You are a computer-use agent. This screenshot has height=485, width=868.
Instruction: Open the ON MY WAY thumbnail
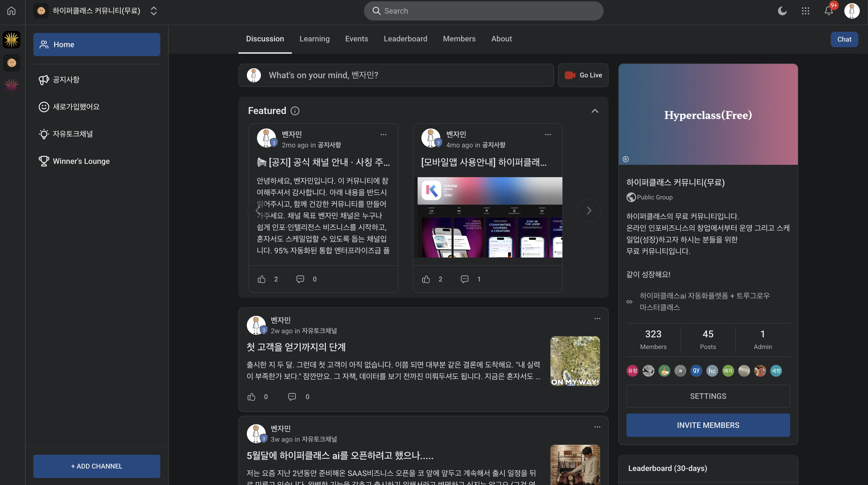[x=575, y=361]
